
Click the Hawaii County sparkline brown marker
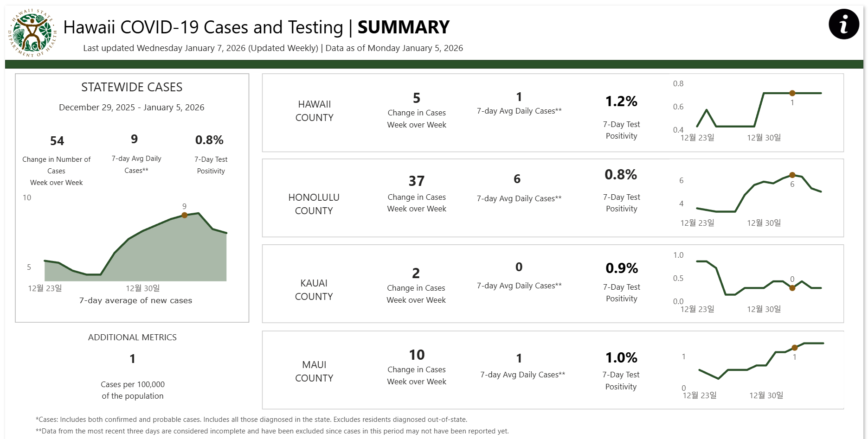pyautogui.click(x=792, y=93)
